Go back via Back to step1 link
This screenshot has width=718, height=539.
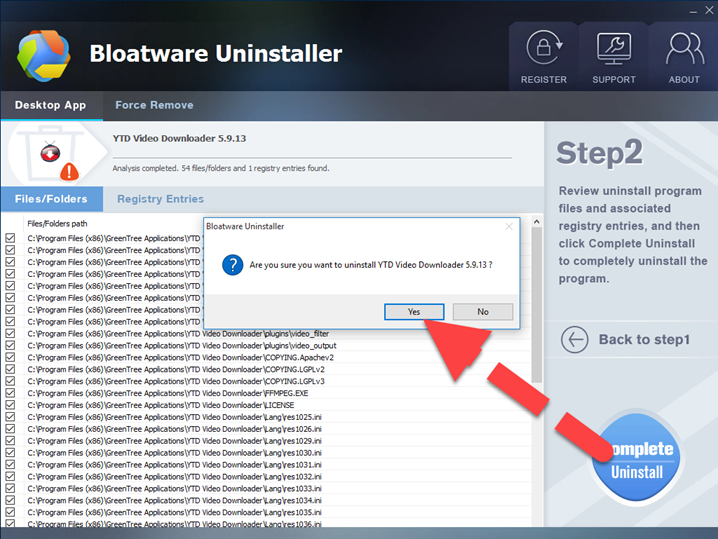(x=644, y=339)
